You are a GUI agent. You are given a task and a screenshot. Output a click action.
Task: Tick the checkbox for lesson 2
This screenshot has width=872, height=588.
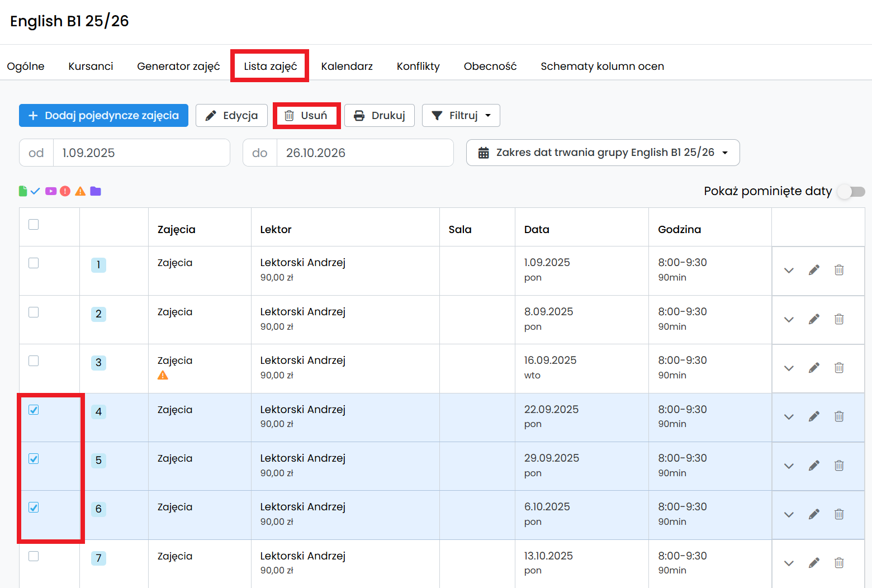click(34, 312)
